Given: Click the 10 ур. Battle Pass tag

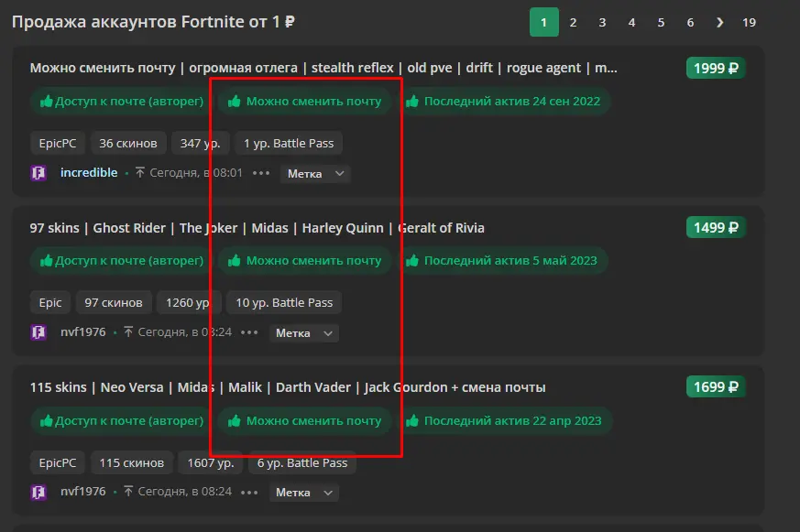Looking at the screenshot, I should 284,303.
